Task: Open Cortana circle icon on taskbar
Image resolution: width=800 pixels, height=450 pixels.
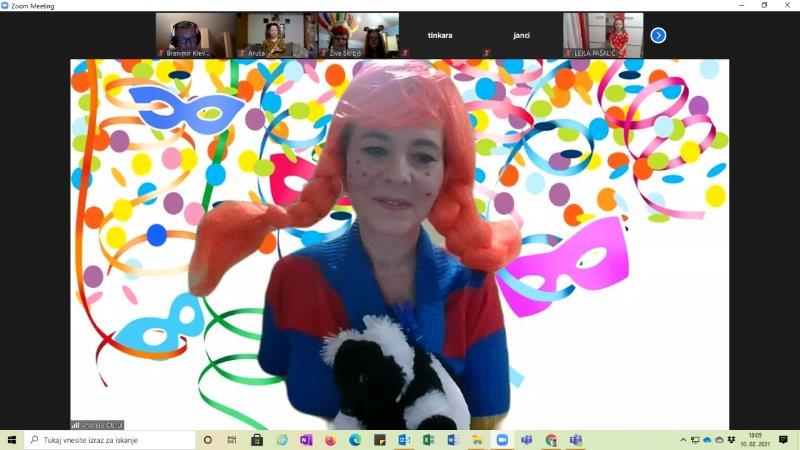Action: point(208,440)
